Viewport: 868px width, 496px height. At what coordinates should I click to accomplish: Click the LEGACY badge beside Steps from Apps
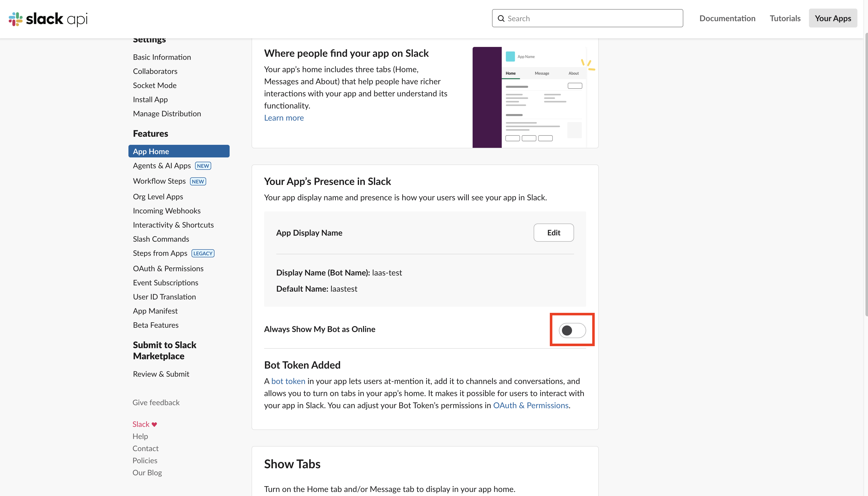(203, 254)
